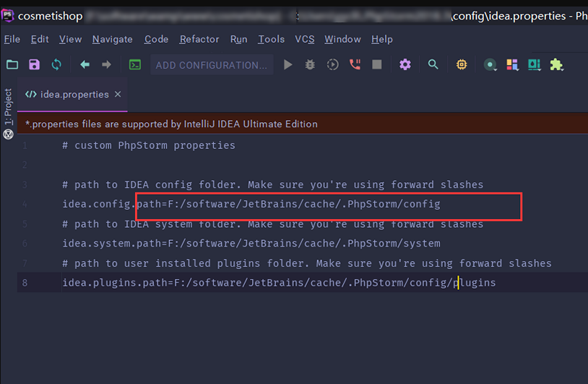
Task: Open the Window menu
Action: tap(342, 39)
